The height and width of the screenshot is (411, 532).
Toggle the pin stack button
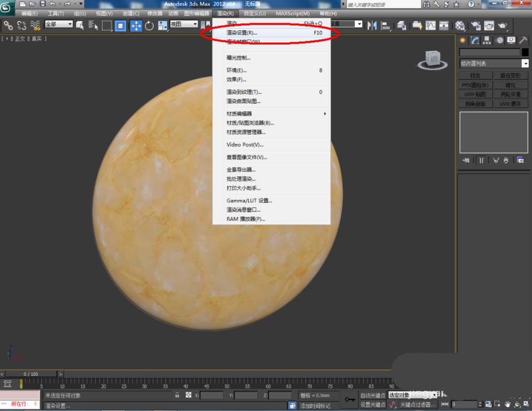pos(466,160)
